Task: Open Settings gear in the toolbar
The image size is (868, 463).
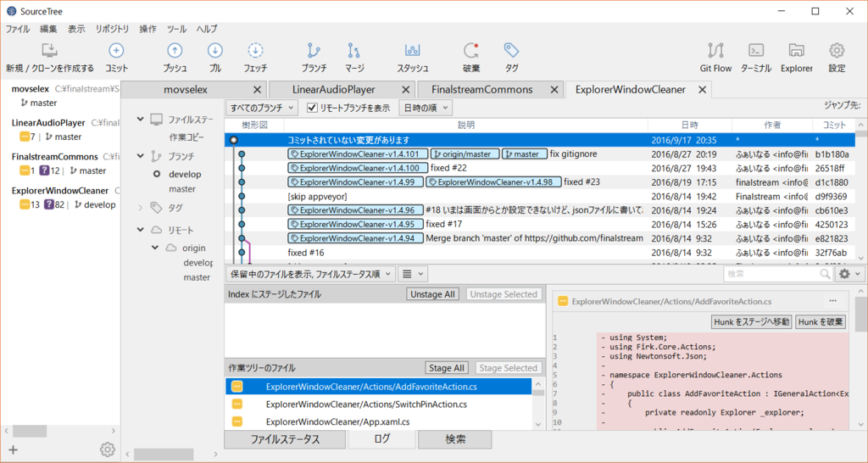Action: coord(837,50)
